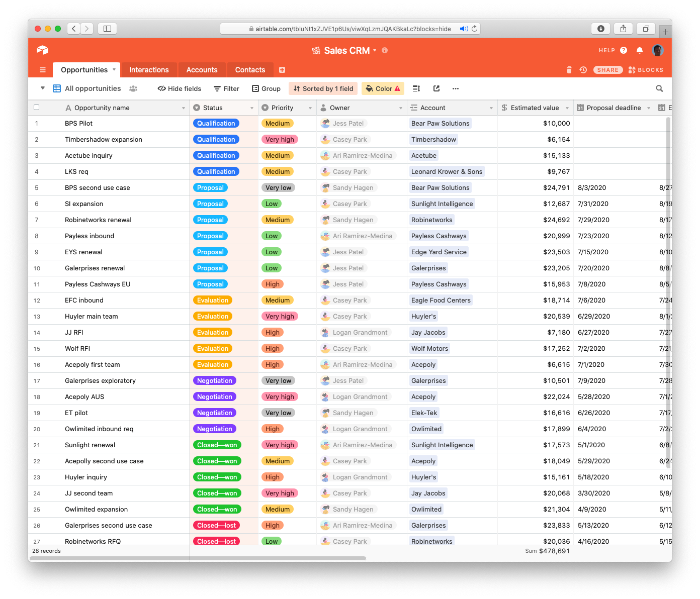The height and width of the screenshot is (599, 700).
Task: Open the Safari downloads button
Action: pyautogui.click(x=600, y=29)
